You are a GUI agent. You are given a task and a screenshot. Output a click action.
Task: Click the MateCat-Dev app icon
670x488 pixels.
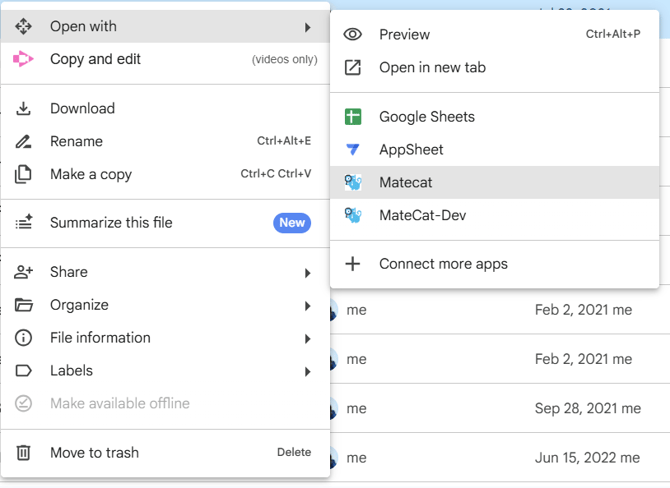coord(352,216)
